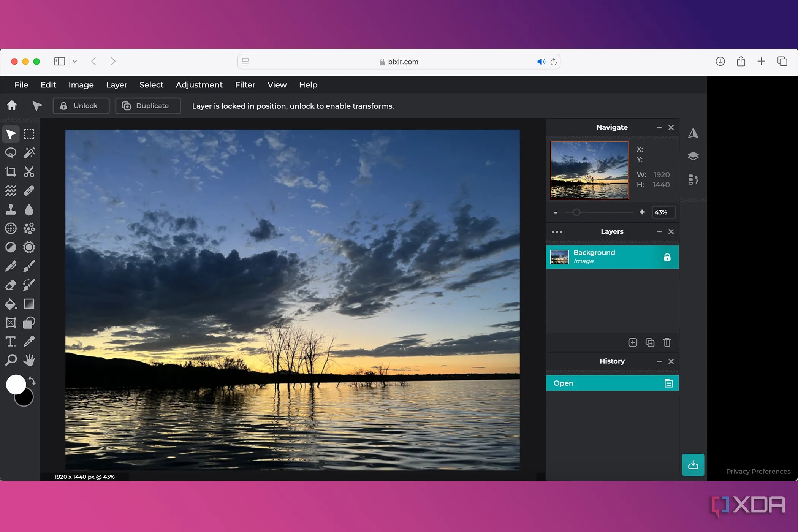798x532 pixels.
Task: Select the Heal bandage tool
Action: [29, 190]
